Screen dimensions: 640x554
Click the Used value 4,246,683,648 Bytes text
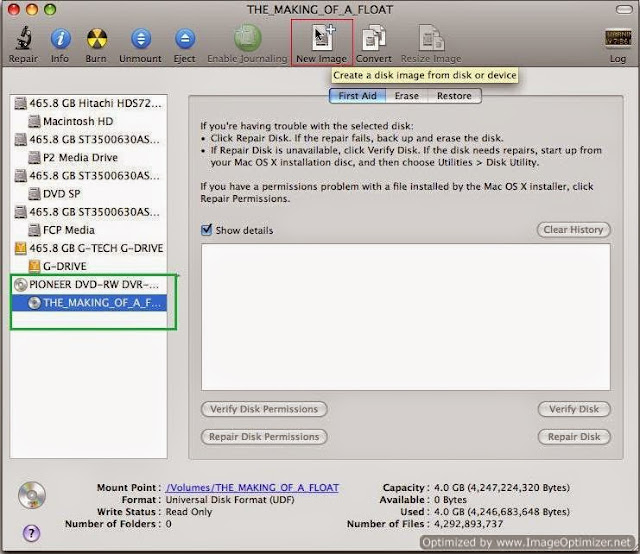pyautogui.click(x=502, y=512)
